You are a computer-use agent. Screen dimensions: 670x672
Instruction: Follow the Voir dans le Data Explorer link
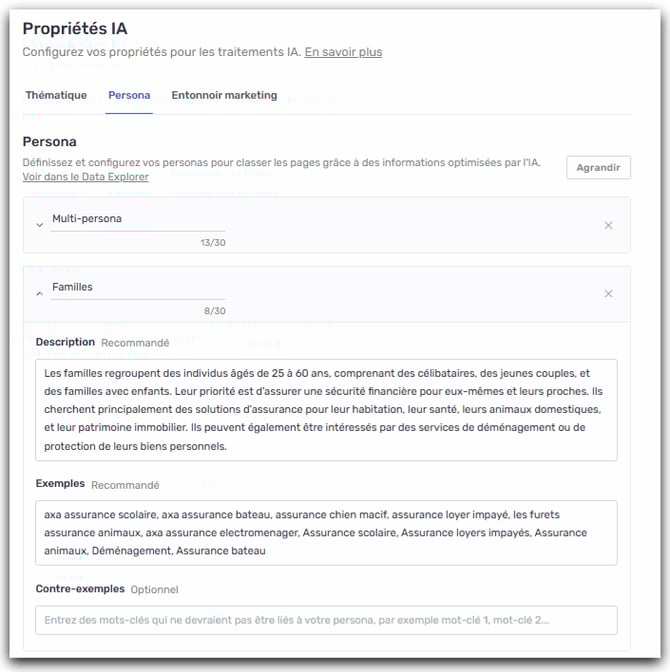(85, 177)
